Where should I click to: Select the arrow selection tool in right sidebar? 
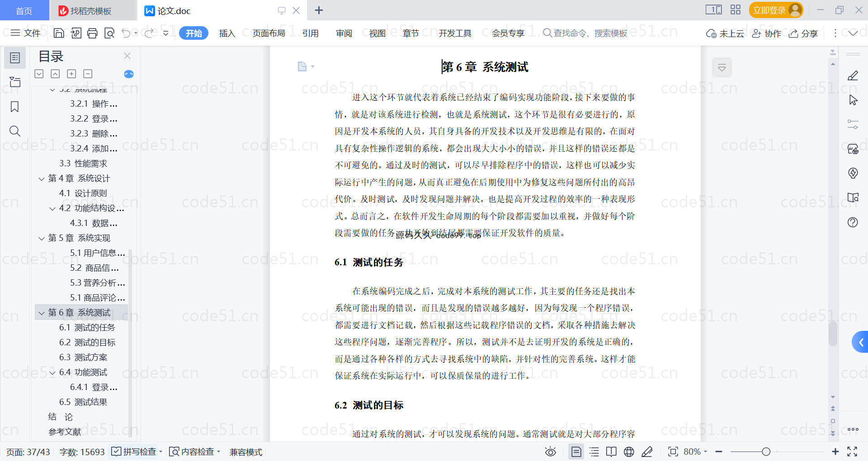853,100
